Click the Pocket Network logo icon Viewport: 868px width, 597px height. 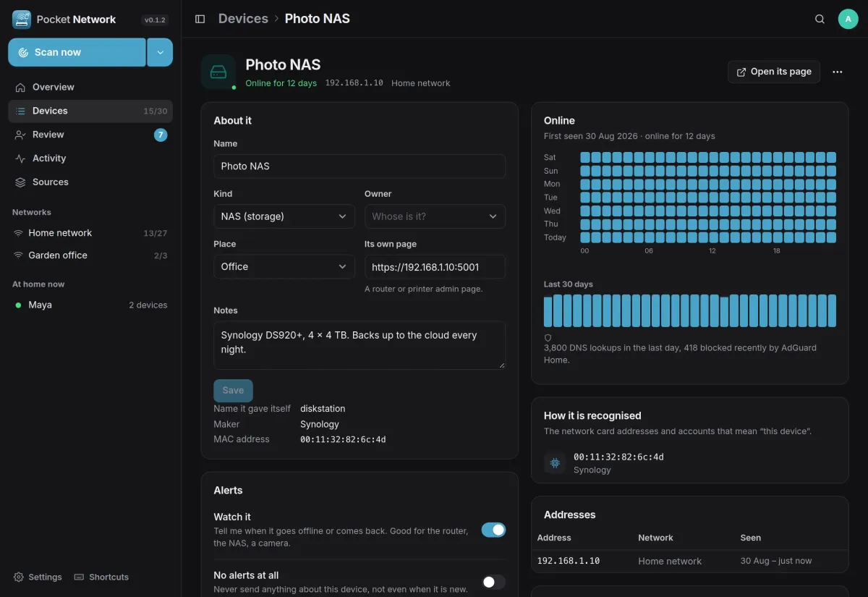click(x=22, y=20)
